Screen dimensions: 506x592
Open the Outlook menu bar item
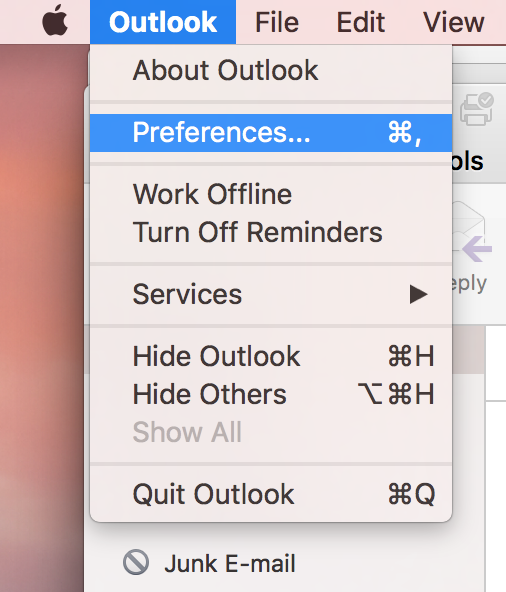[x=163, y=22]
